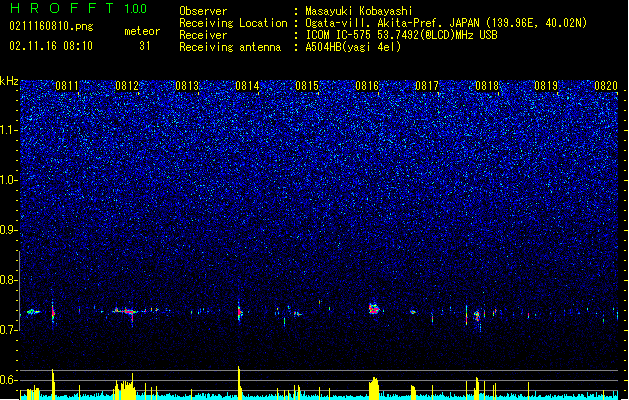Click the 0818 time marker
Viewport: 629px width, 400px height.
487,86
